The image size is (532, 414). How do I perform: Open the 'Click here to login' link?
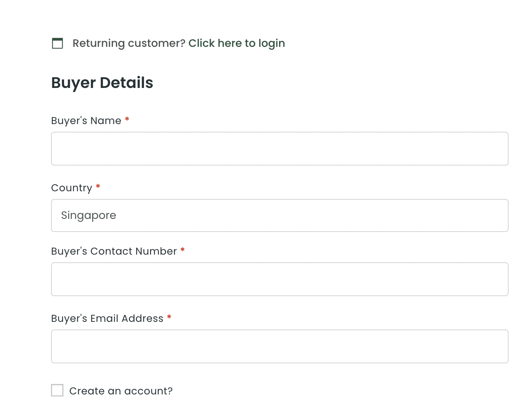click(x=236, y=43)
